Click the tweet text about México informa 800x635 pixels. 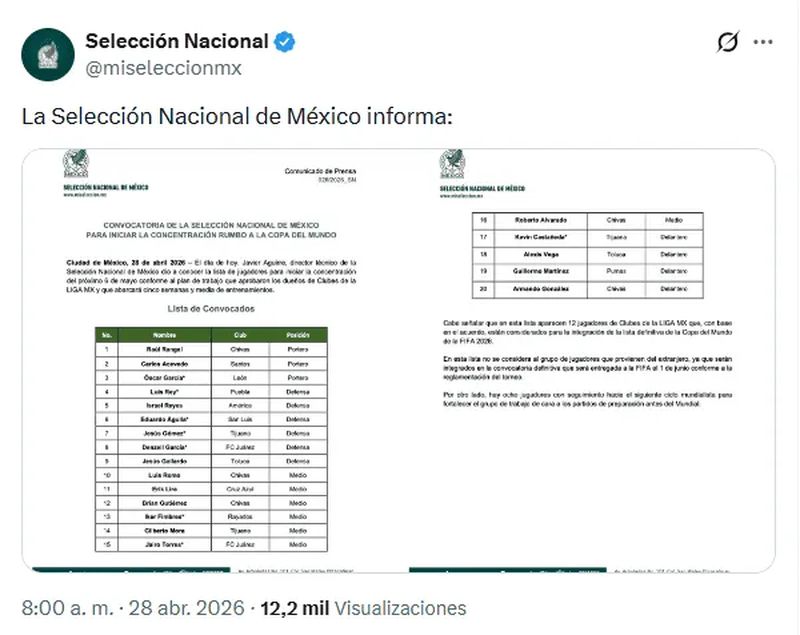pos(238,117)
